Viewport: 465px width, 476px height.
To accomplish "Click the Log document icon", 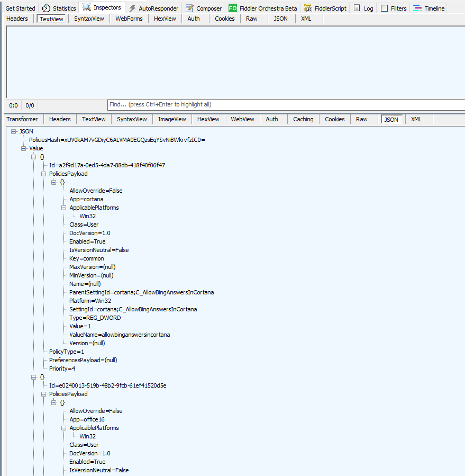I will 357,8.
